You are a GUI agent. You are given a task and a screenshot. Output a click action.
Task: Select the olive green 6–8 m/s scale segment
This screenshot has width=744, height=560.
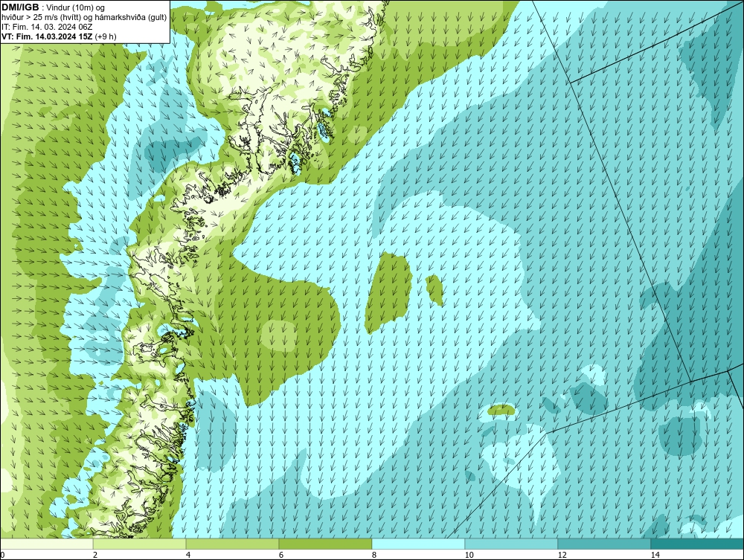coord(326,544)
